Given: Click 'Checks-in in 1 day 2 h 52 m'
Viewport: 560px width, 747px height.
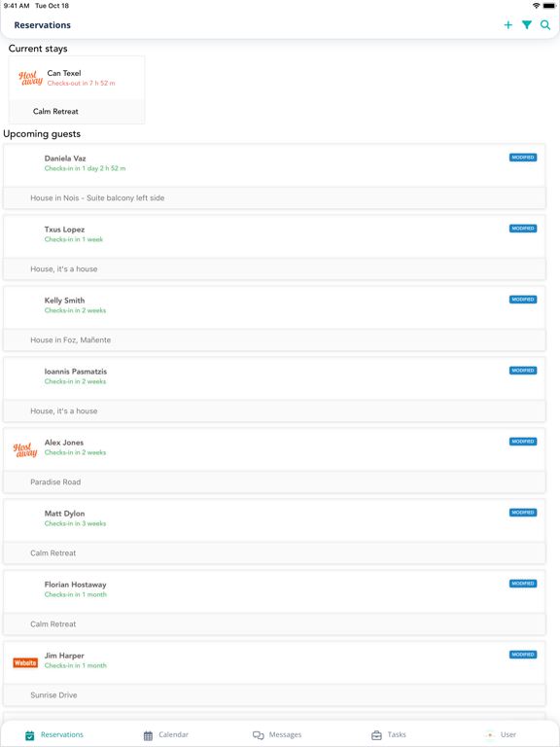Looking at the screenshot, I should pos(85,168).
